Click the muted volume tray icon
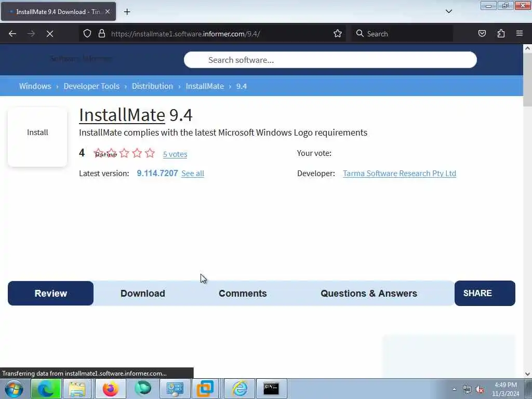Viewport: 532px width, 399px height. coord(480,390)
